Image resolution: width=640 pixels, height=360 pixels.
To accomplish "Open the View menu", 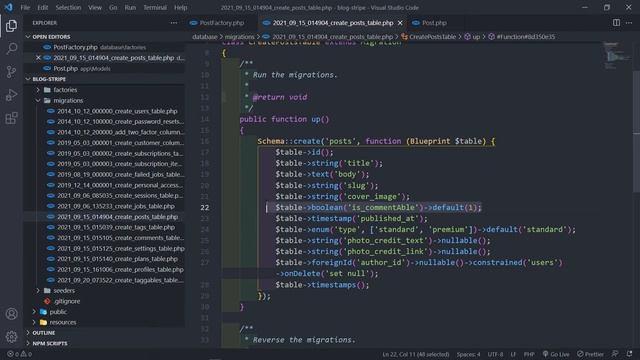I will point(95,7).
